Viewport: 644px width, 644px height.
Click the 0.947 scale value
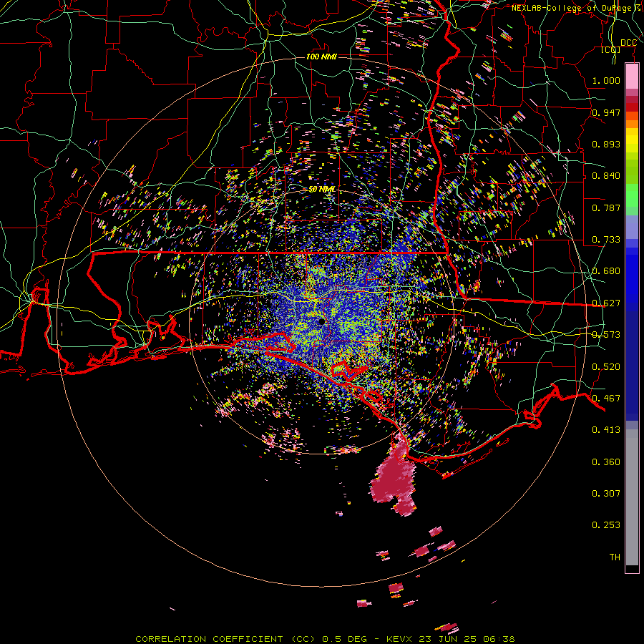[x=606, y=112]
